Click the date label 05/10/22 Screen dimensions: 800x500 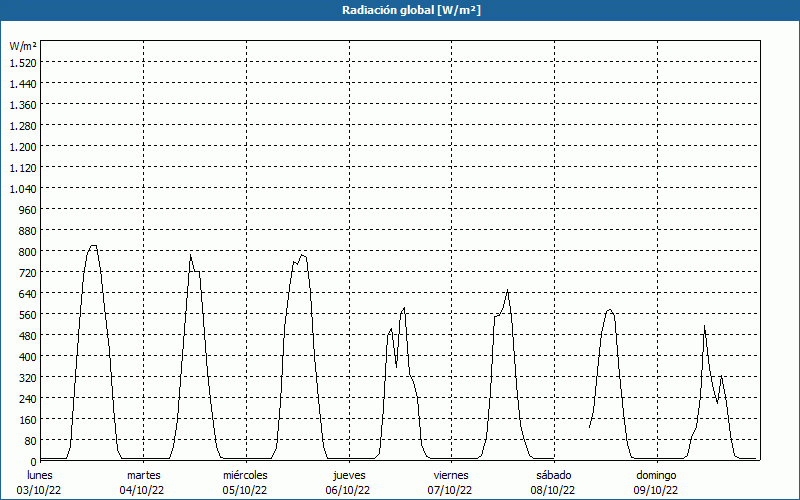coord(245,490)
